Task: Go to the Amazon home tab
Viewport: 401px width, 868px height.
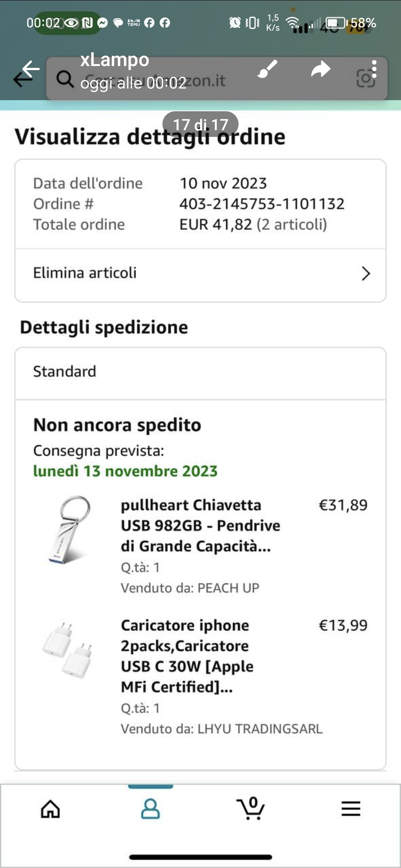Action: 50,809
